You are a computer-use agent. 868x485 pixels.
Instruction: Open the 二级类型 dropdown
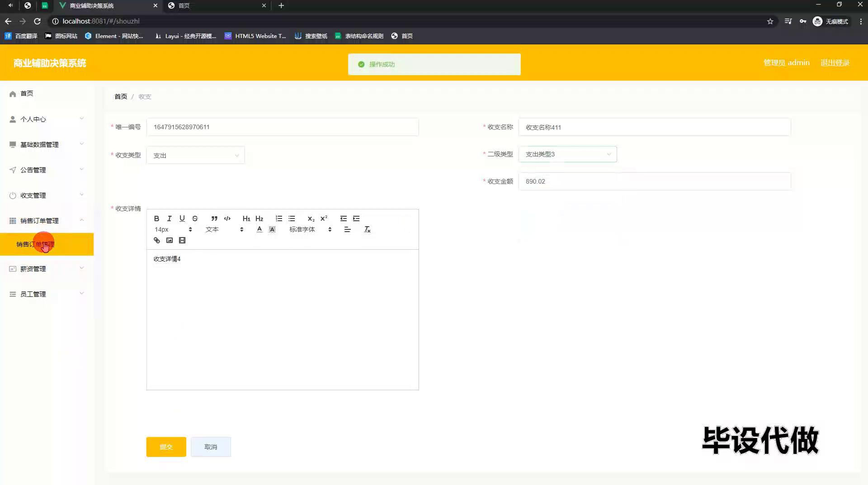(x=567, y=154)
